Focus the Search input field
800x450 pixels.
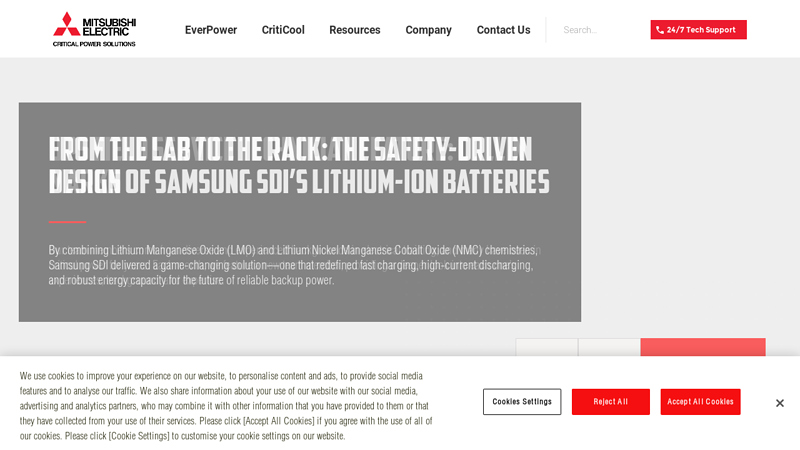597,30
